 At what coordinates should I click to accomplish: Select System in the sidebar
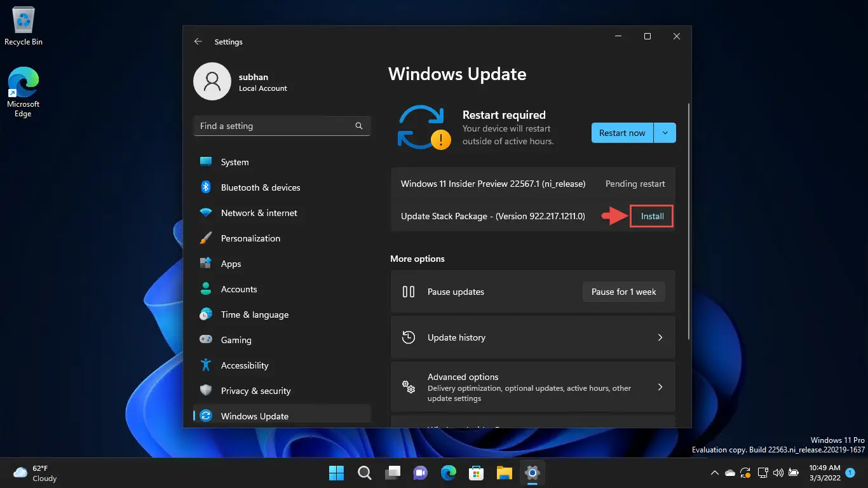tap(282, 162)
